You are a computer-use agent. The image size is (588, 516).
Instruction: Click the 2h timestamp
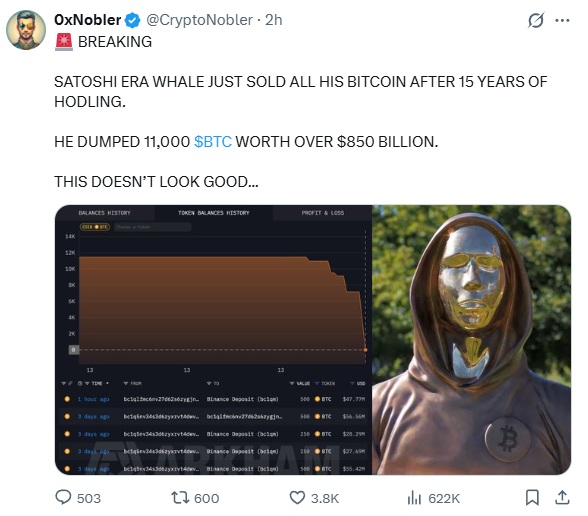pos(274,20)
